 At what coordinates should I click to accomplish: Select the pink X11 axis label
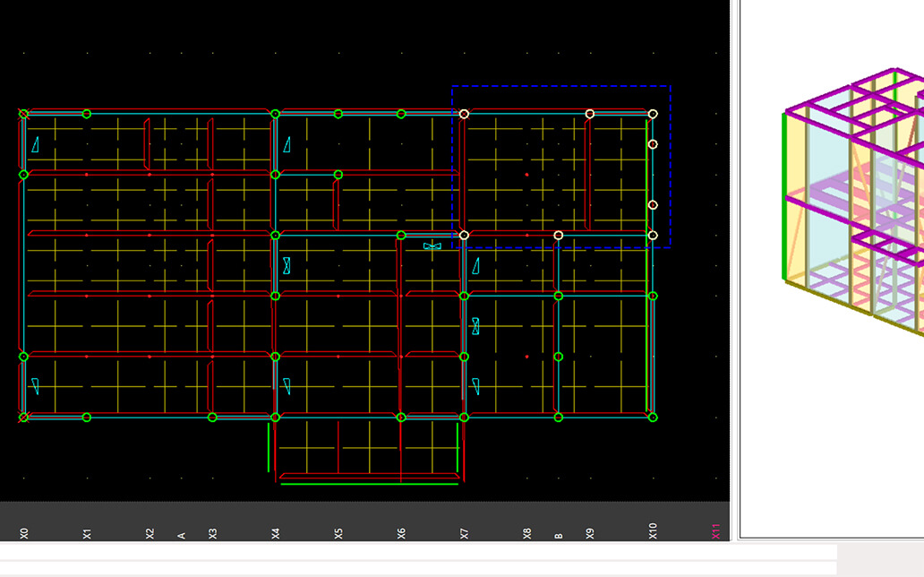[x=715, y=531]
